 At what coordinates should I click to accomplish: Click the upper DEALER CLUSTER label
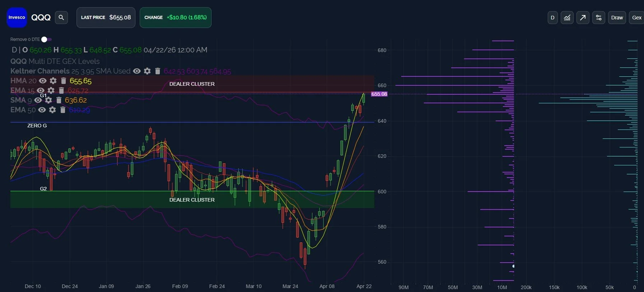point(192,84)
